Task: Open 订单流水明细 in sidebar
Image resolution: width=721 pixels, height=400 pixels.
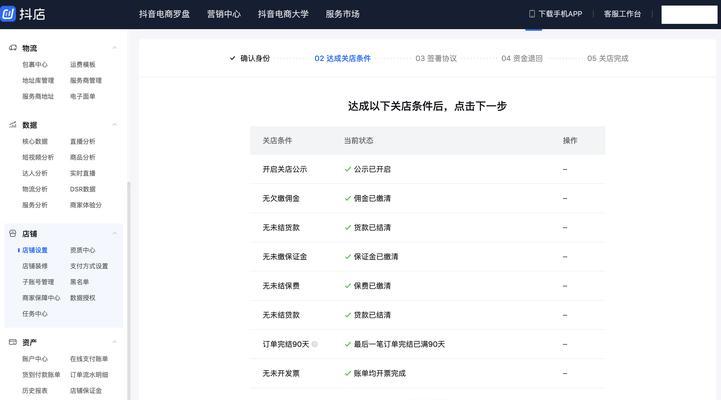Action: [89, 375]
